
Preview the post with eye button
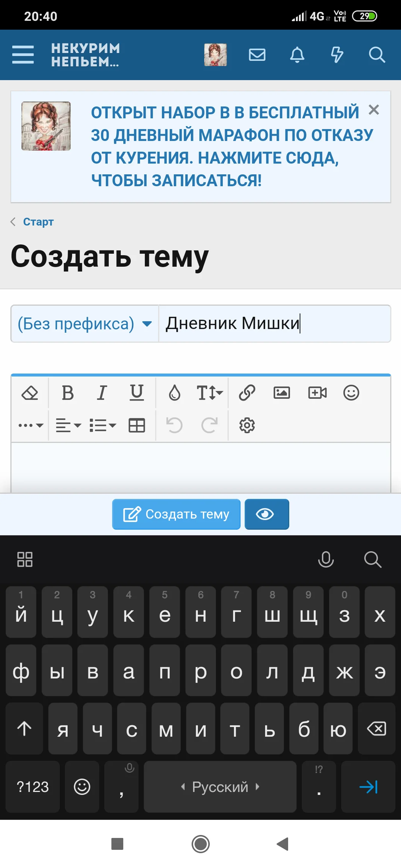tap(267, 514)
